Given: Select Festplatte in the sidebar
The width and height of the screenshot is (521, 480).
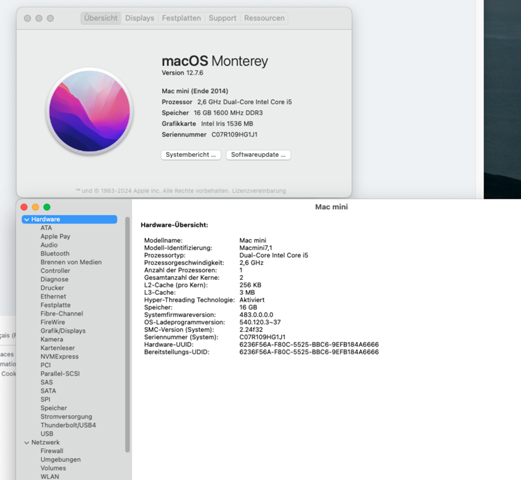Looking at the screenshot, I should [x=56, y=305].
